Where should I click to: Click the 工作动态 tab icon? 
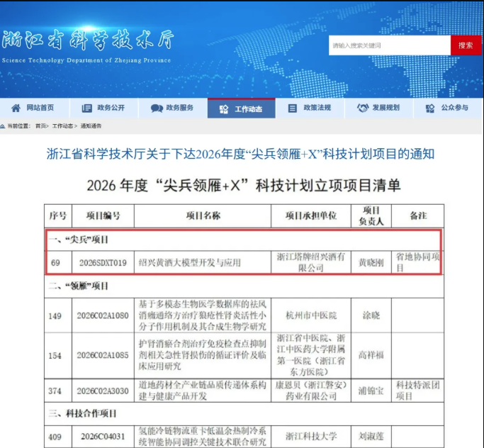(224, 108)
